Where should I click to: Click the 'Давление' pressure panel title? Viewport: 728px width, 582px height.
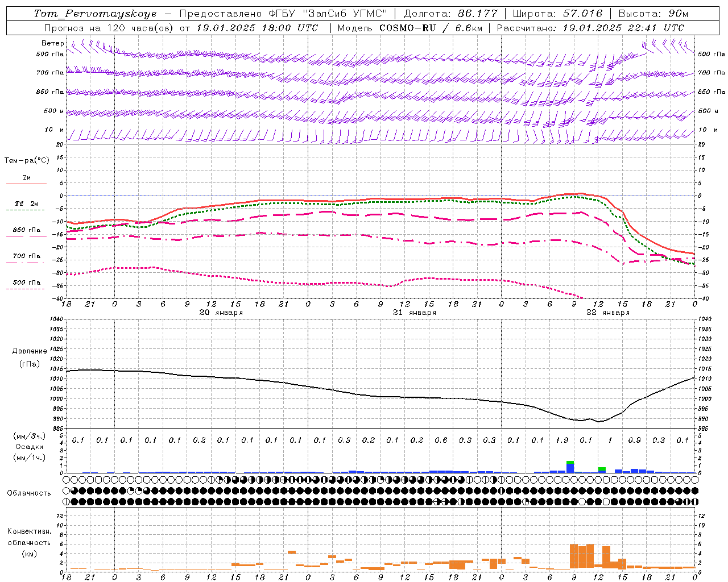point(30,351)
